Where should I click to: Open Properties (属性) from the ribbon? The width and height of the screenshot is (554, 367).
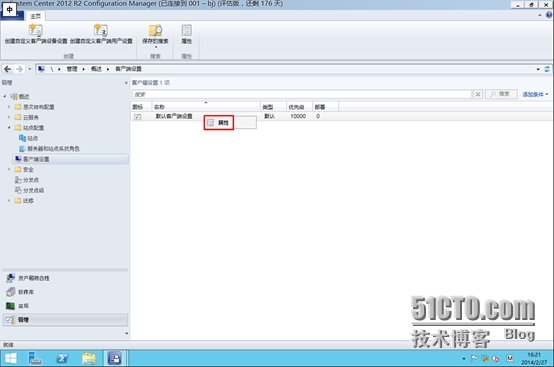coord(186,34)
